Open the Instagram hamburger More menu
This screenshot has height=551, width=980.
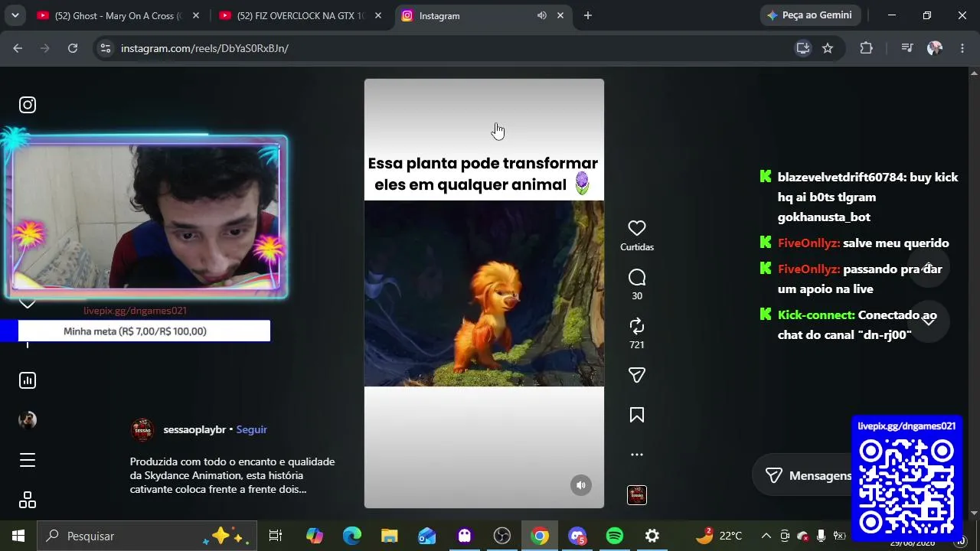coord(28,460)
